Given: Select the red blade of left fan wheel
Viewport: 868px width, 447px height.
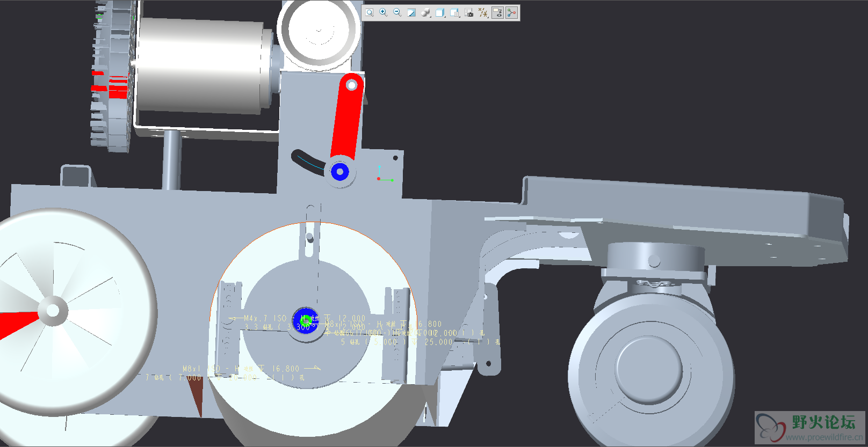Looking at the screenshot, I should click(16, 325).
